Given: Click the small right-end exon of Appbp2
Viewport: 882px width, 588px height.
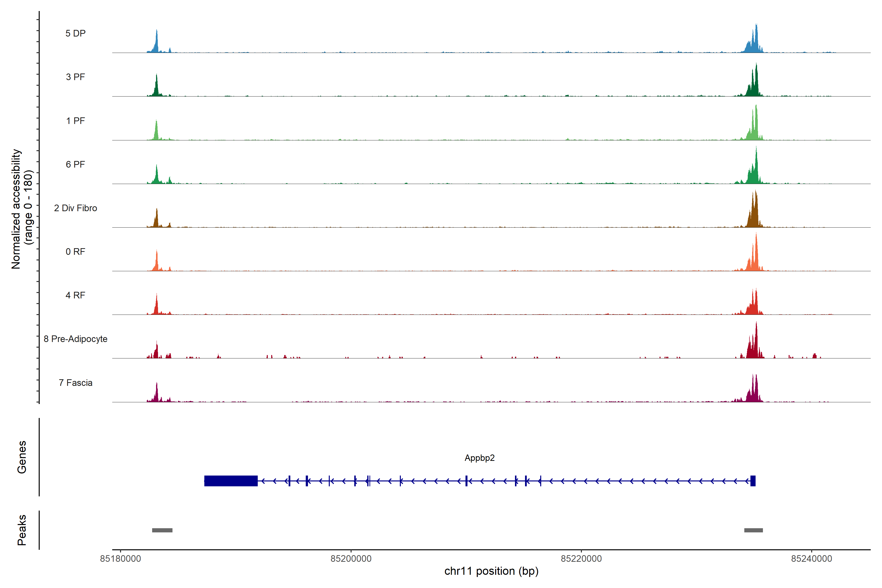Looking at the screenshot, I should tap(753, 481).
